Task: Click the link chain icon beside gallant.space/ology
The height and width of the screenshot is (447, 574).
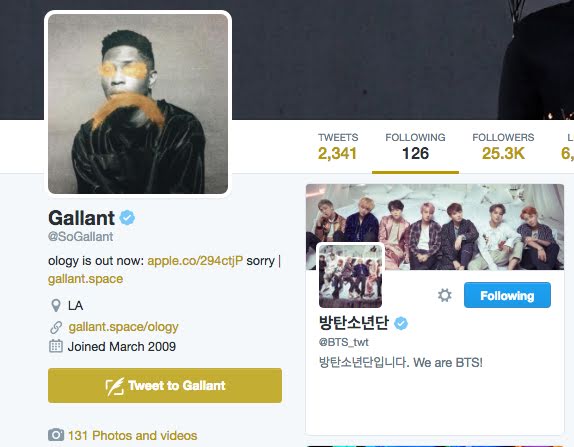Action: point(56,327)
